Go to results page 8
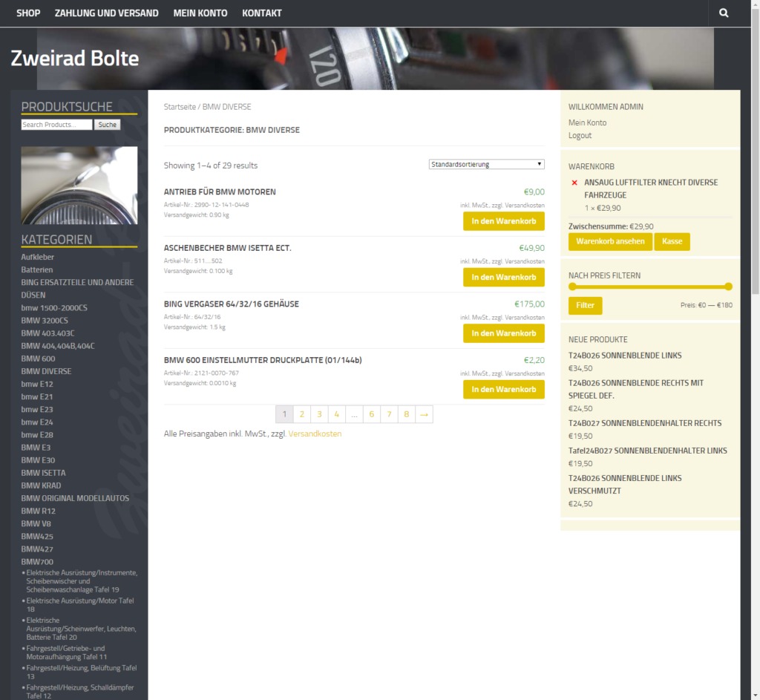The image size is (760, 700). pyautogui.click(x=407, y=414)
